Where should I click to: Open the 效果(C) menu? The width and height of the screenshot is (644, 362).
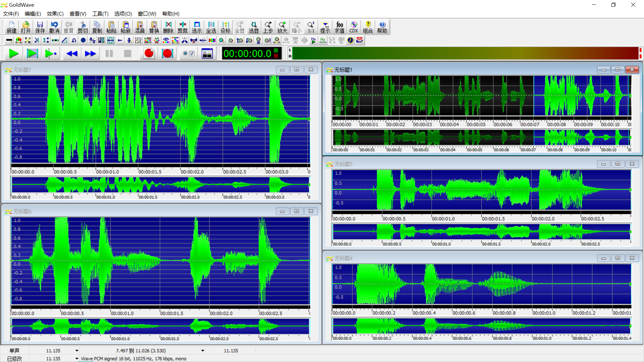[x=55, y=14]
